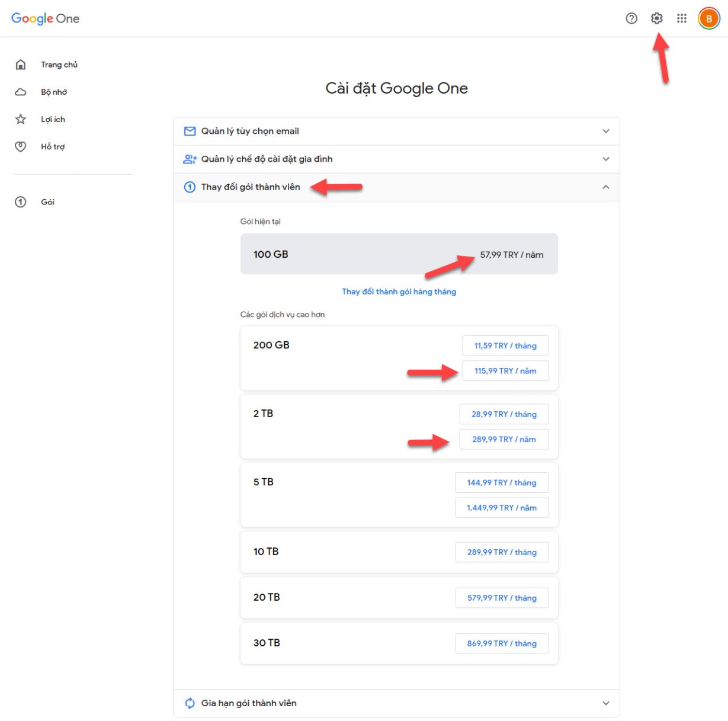Click the circled-one icon beside Thay đổi gói

190,187
